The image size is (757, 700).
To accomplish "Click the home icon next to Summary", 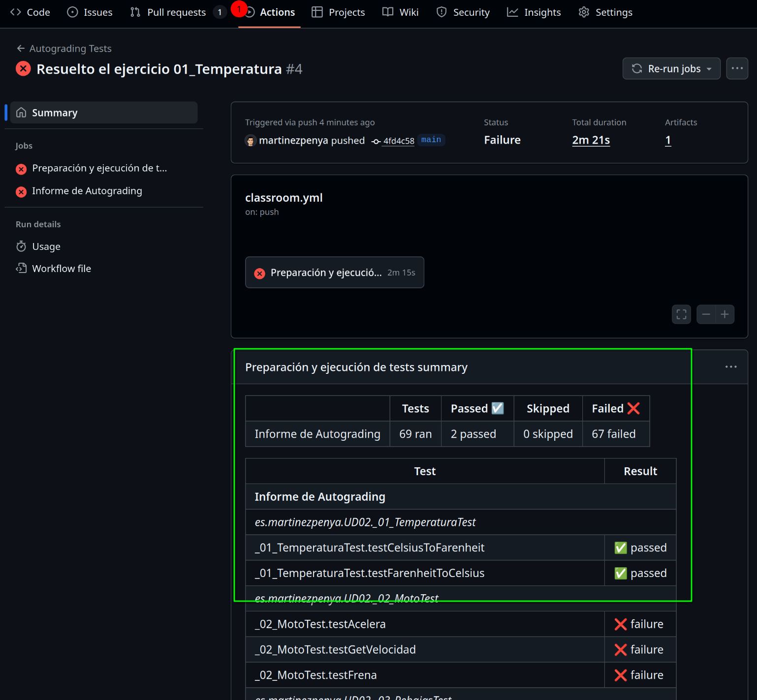I will coord(21,112).
